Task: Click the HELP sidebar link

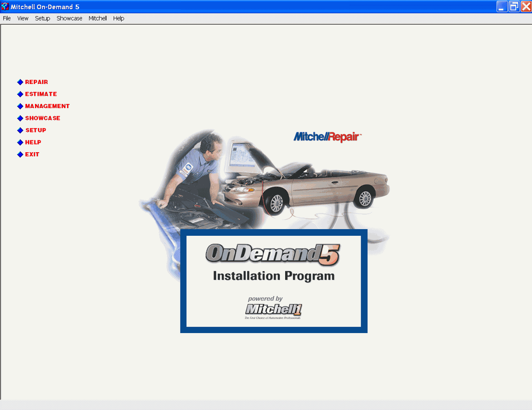Action: pyautogui.click(x=33, y=142)
